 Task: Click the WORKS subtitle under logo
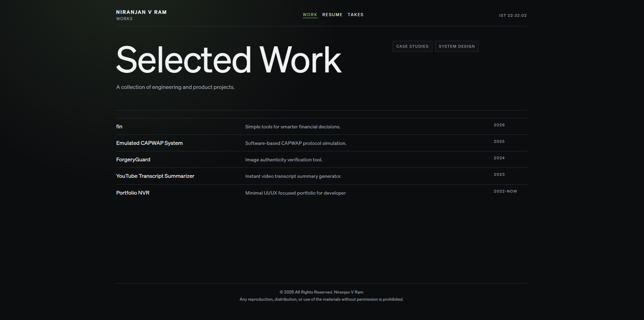click(124, 19)
